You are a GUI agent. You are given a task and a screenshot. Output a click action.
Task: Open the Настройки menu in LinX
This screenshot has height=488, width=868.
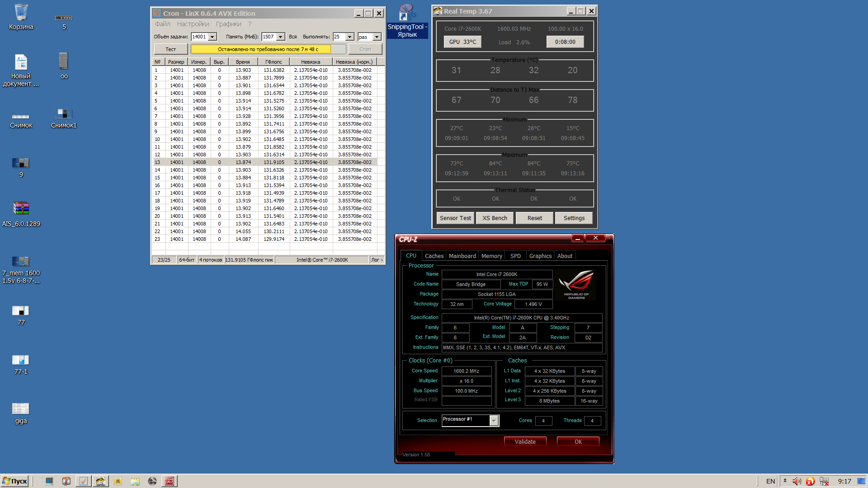[193, 24]
